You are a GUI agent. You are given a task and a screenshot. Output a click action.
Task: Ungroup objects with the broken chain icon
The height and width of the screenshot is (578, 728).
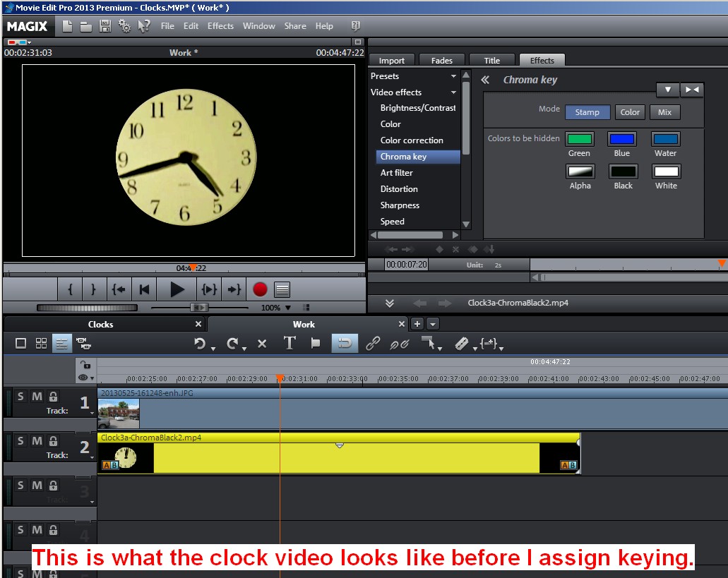click(399, 344)
